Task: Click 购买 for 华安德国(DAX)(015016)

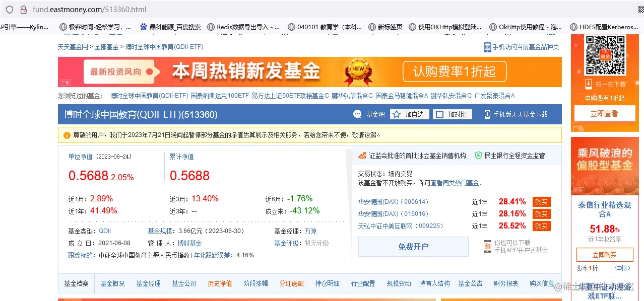Action: [x=541, y=214]
